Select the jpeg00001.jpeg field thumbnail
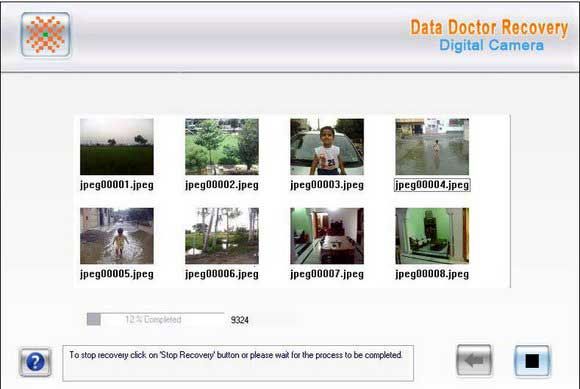The image size is (580, 389). pyautogui.click(x=117, y=146)
